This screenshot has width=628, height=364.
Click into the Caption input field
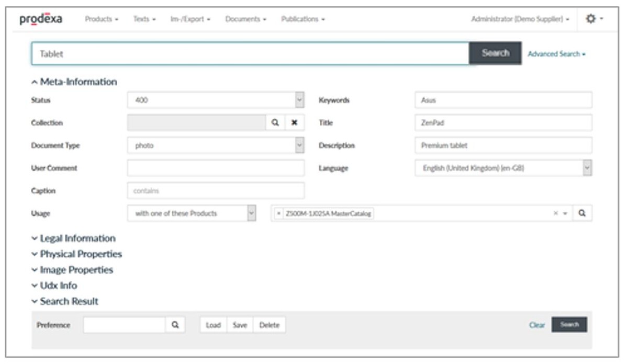coord(216,191)
